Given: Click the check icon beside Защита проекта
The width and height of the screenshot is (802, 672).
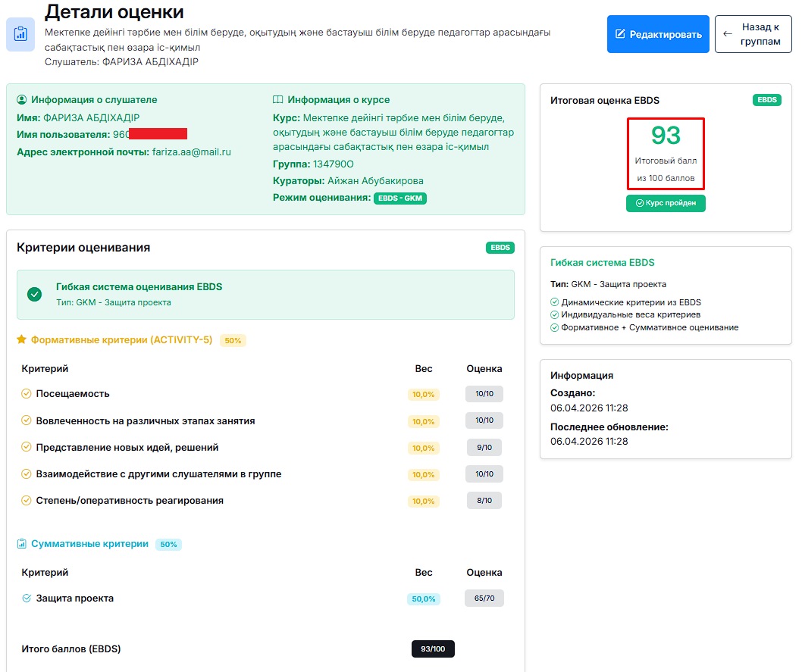Looking at the screenshot, I should pyautogui.click(x=27, y=599).
